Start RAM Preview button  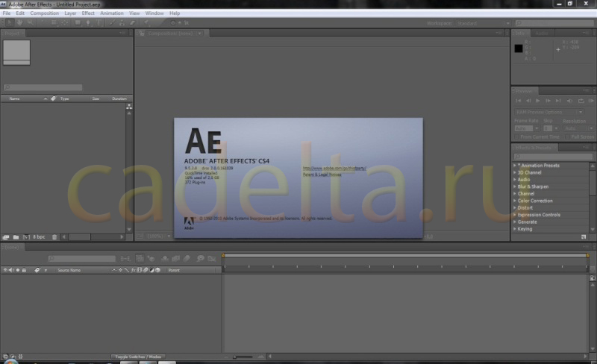tap(591, 101)
